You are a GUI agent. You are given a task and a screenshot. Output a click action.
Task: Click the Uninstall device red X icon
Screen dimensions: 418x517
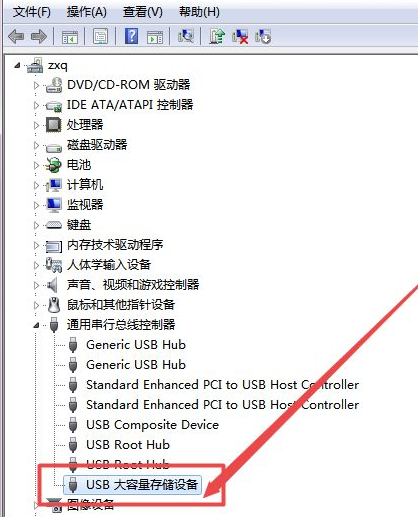pyautogui.click(x=240, y=36)
